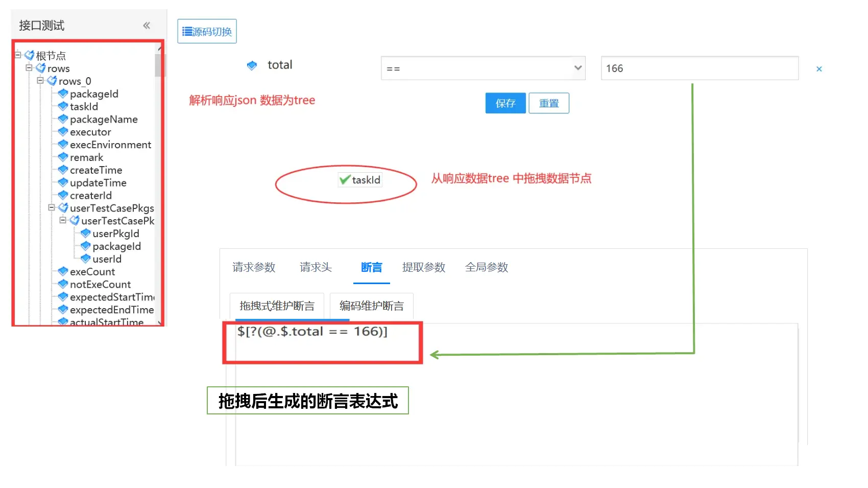The image size is (868, 488).
Task: Click the node icon next to taskId in tree
Action: click(x=63, y=106)
